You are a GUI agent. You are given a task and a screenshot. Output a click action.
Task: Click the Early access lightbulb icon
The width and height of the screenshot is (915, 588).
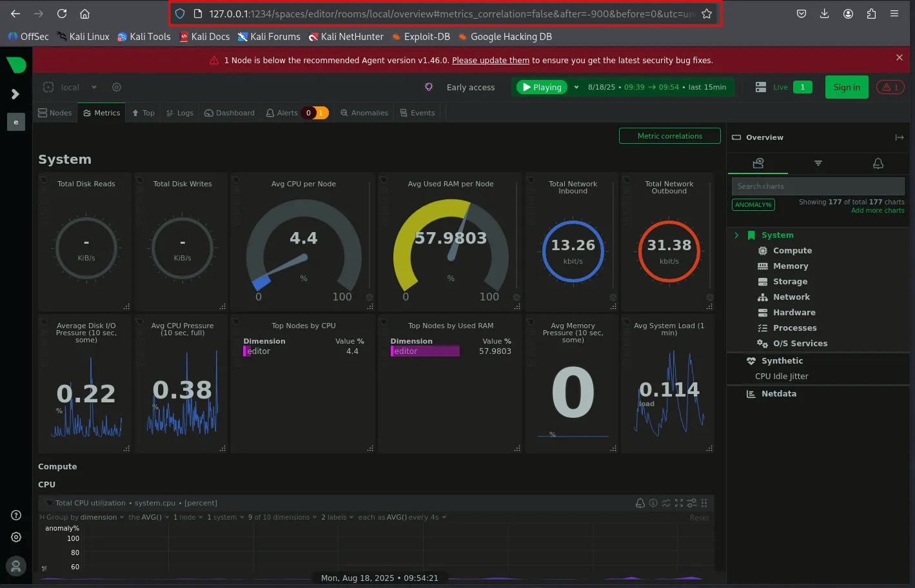(x=429, y=87)
